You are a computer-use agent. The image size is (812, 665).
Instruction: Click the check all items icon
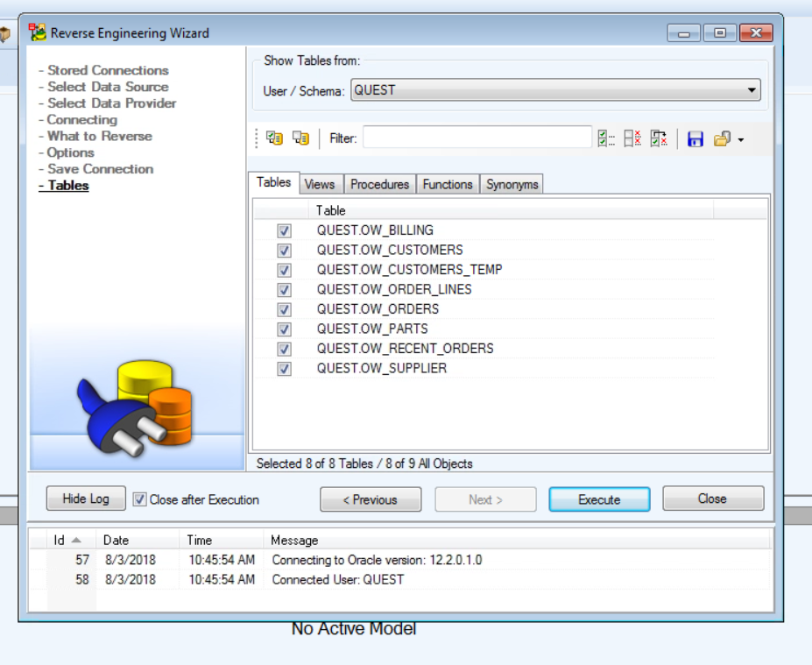[x=605, y=138]
